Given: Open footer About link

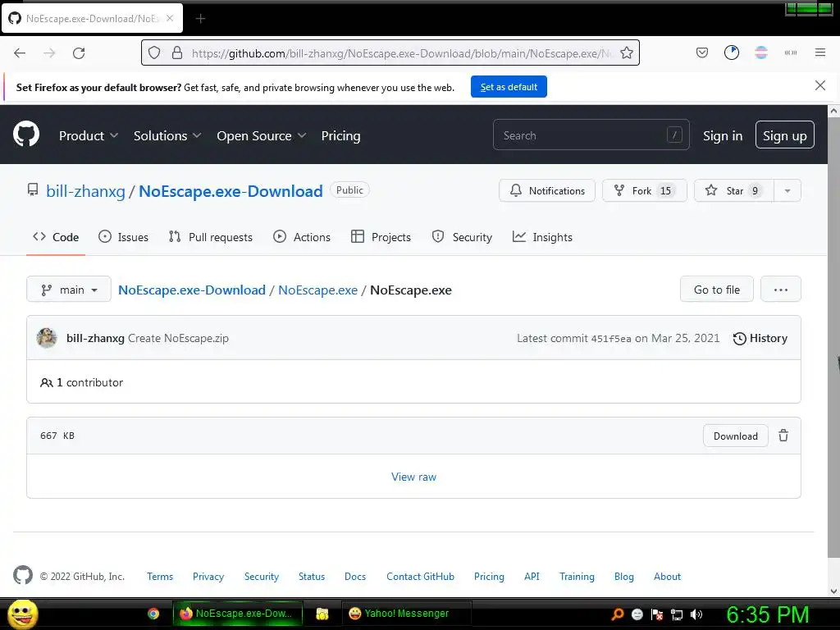Looking at the screenshot, I should [667, 577].
